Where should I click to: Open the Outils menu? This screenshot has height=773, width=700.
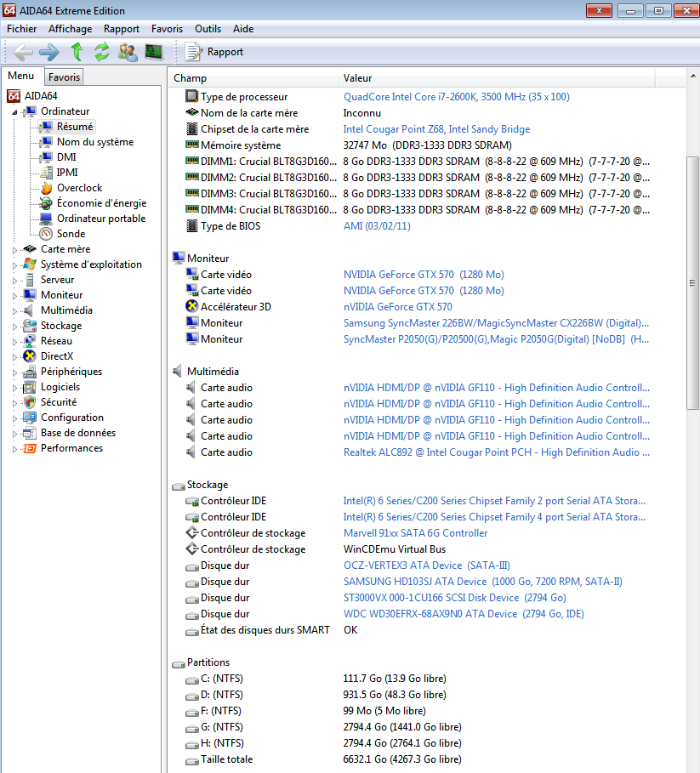pyautogui.click(x=208, y=28)
